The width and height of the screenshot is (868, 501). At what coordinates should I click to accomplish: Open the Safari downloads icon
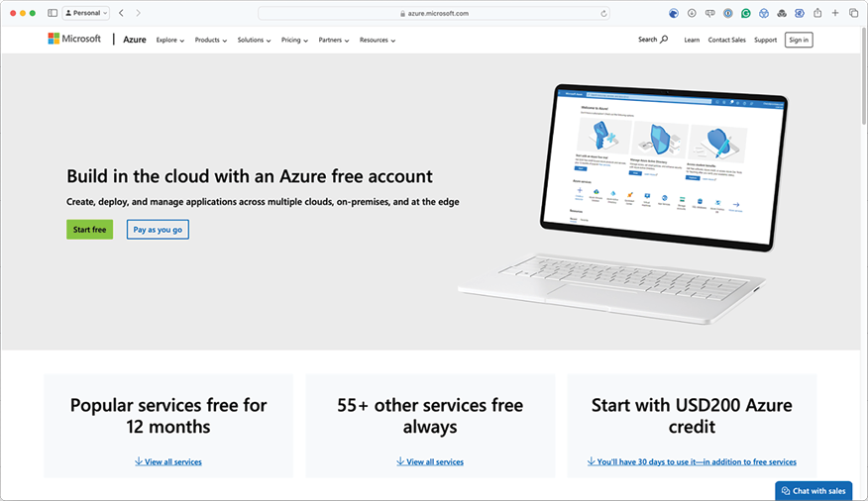pos(692,13)
